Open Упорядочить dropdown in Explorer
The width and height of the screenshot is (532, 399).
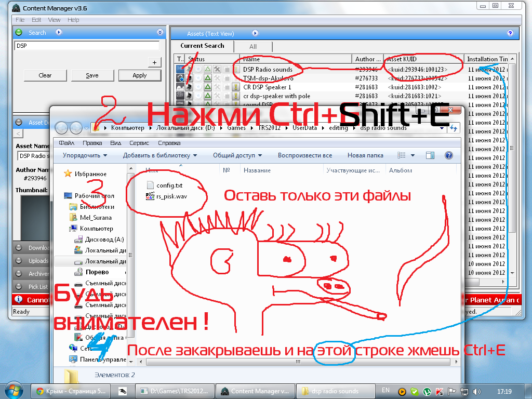tap(85, 155)
